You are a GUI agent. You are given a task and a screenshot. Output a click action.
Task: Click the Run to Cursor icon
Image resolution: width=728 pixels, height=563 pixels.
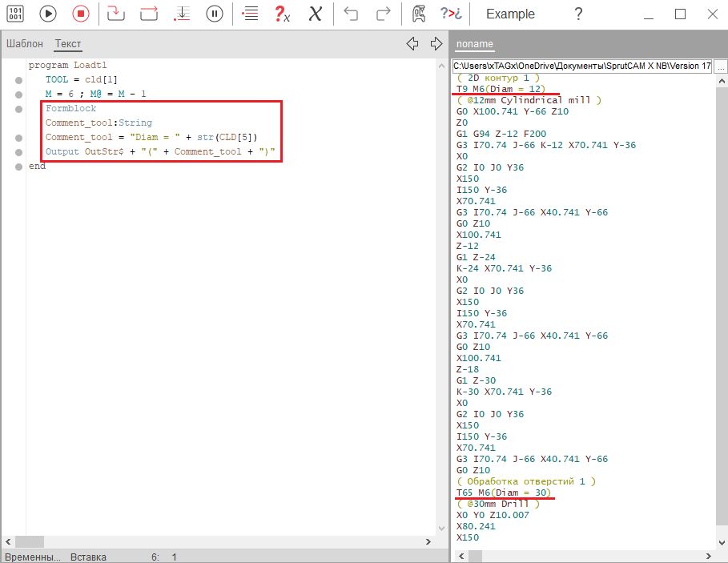click(183, 14)
